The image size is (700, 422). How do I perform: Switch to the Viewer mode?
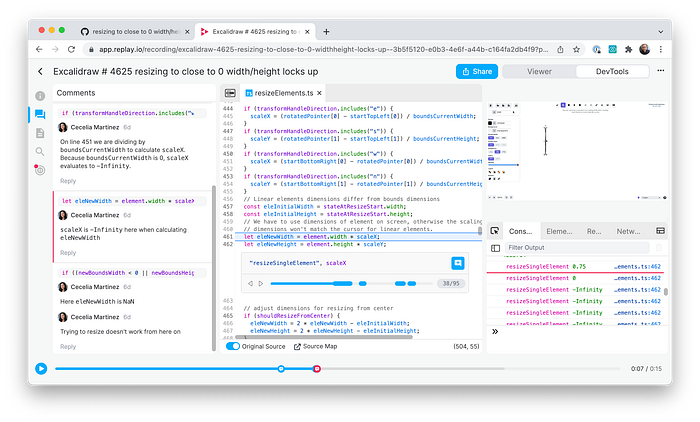(538, 71)
